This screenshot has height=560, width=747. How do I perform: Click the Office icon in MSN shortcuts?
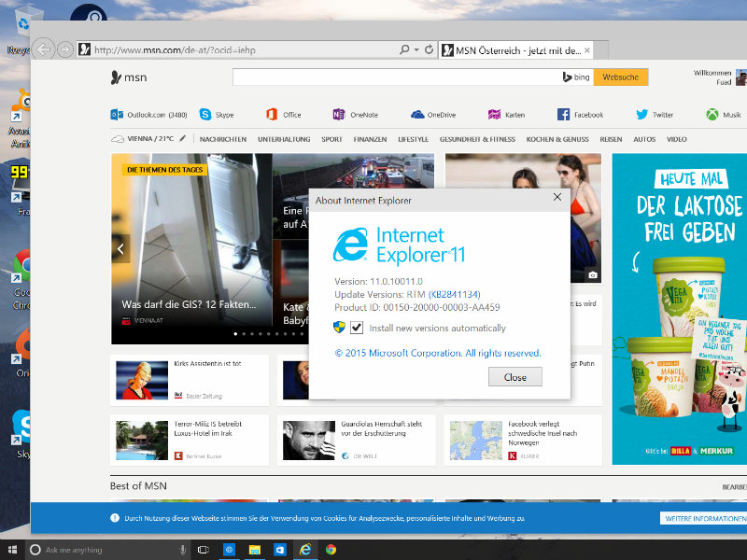pyautogui.click(x=272, y=115)
